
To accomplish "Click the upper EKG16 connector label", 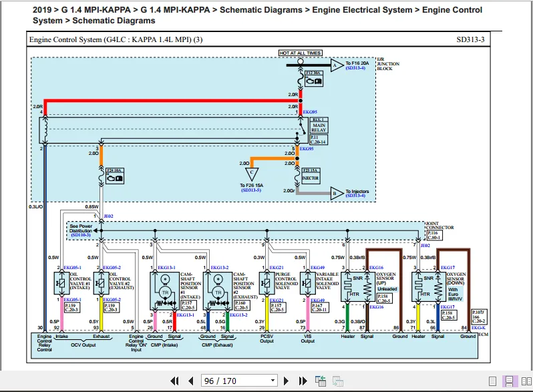I will [x=376, y=268].
